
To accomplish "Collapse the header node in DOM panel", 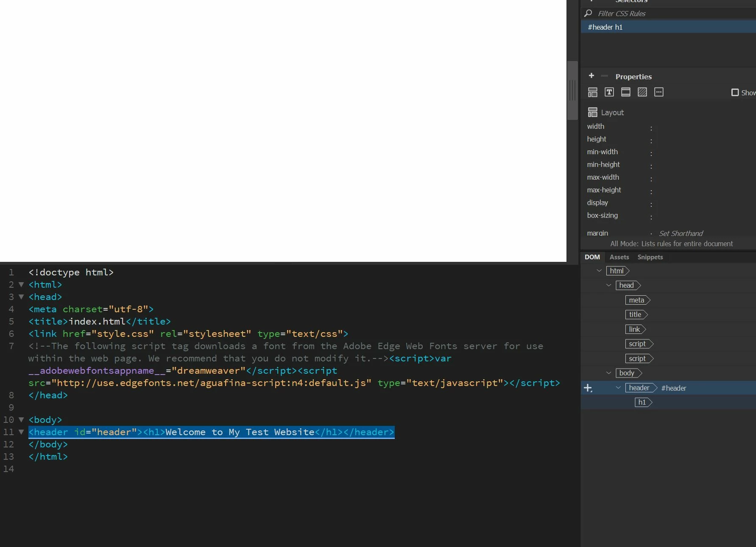I will pos(618,388).
